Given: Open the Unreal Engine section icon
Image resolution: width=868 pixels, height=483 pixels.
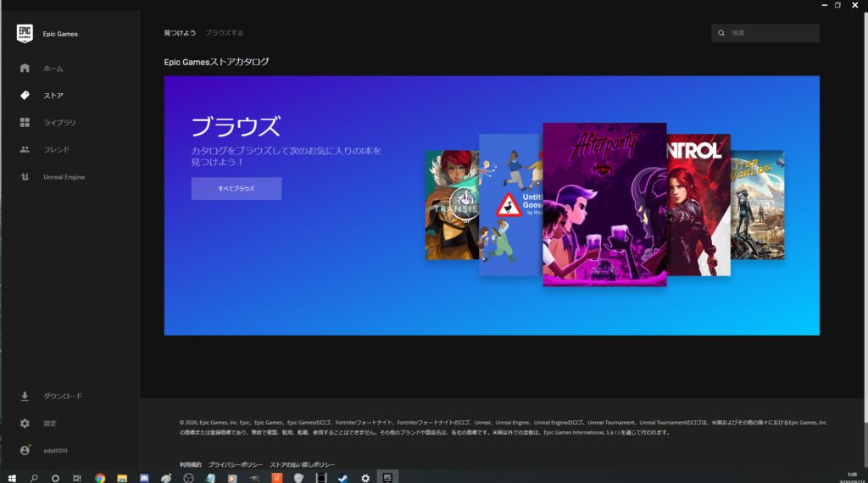Looking at the screenshot, I should click(25, 177).
